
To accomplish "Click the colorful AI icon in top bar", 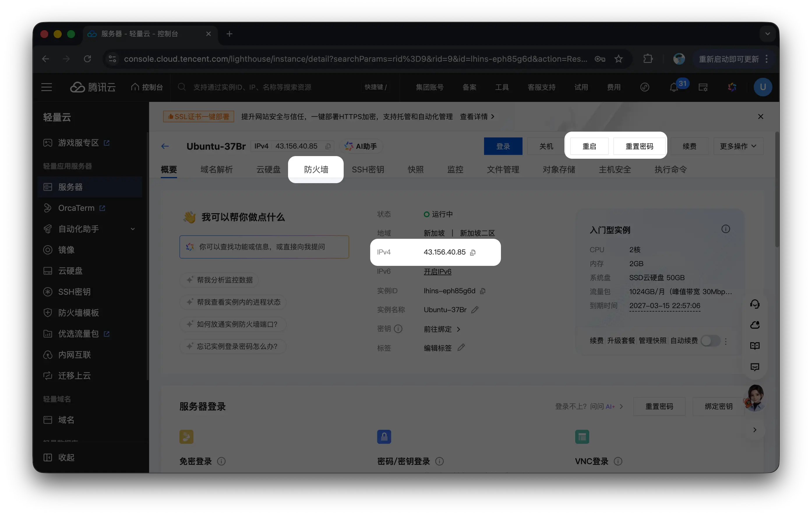I will point(732,87).
